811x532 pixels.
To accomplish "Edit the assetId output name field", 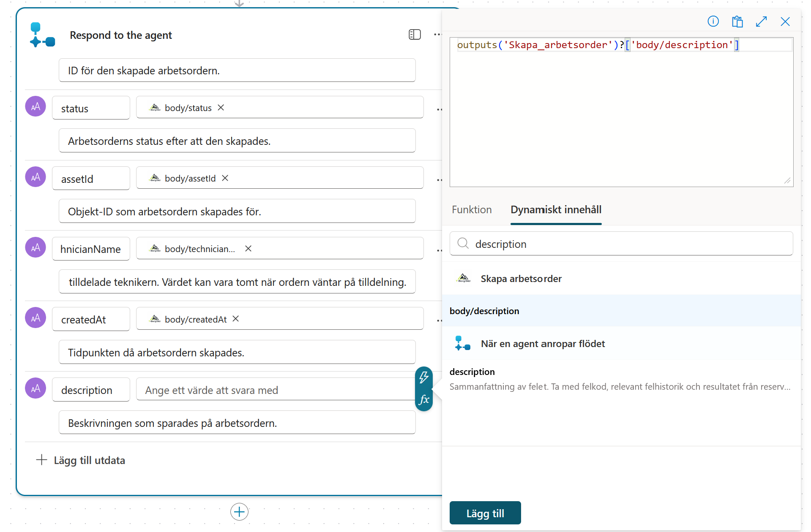I will (x=91, y=179).
